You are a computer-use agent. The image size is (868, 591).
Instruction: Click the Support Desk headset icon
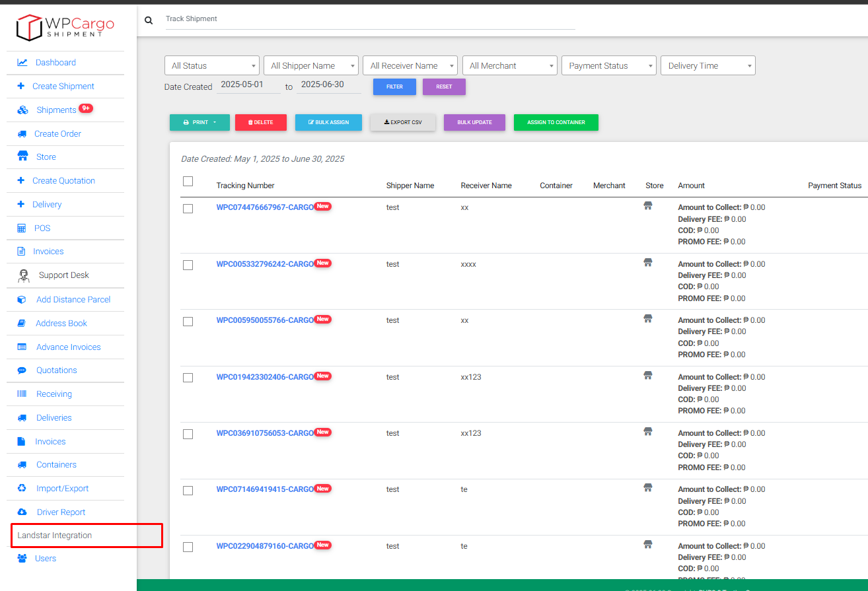coord(24,275)
